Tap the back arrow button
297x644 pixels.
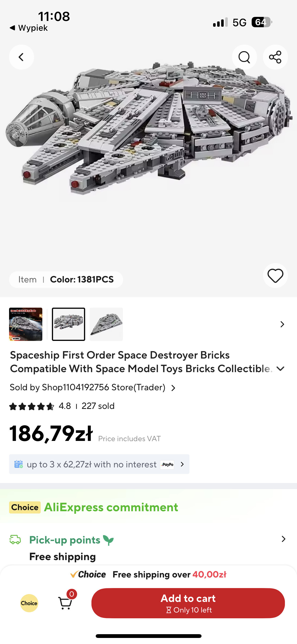(x=21, y=57)
